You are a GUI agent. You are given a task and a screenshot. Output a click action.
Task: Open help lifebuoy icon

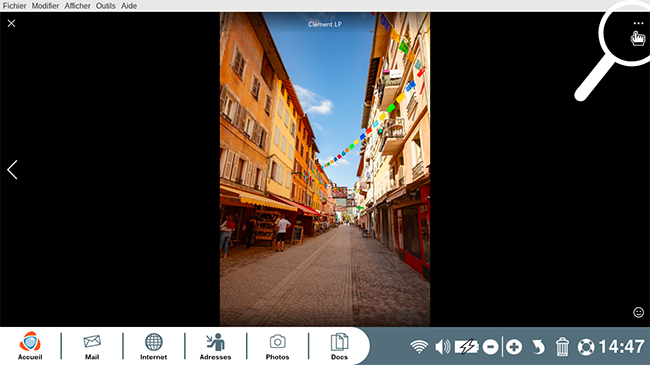[586, 347]
